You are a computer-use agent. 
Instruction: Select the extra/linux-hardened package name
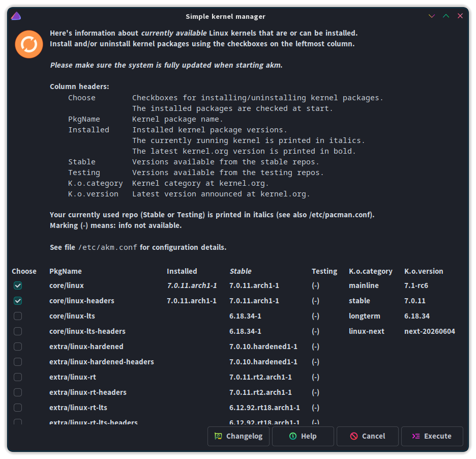coord(86,347)
